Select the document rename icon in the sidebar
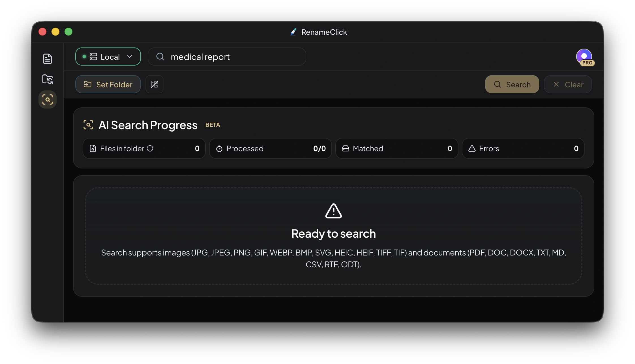Viewport: 635px width, 364px height. (x=47, y=59)
